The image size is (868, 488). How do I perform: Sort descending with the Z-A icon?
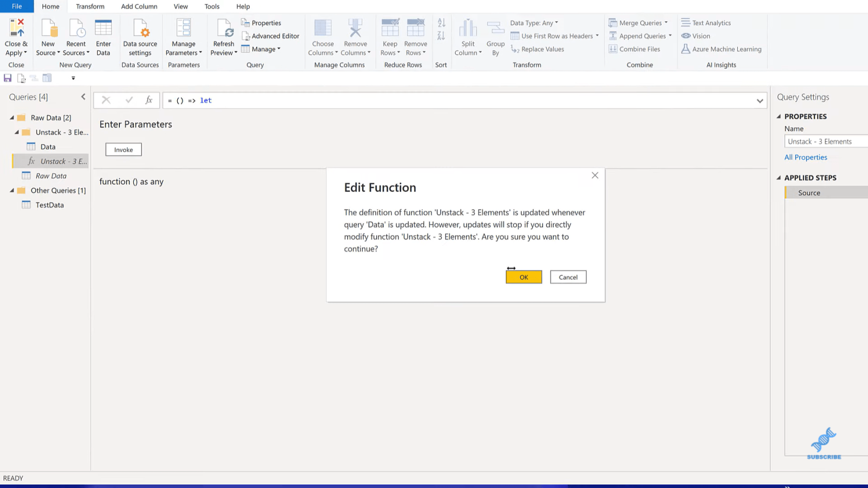pyautogui.click(x=441, y=36)
